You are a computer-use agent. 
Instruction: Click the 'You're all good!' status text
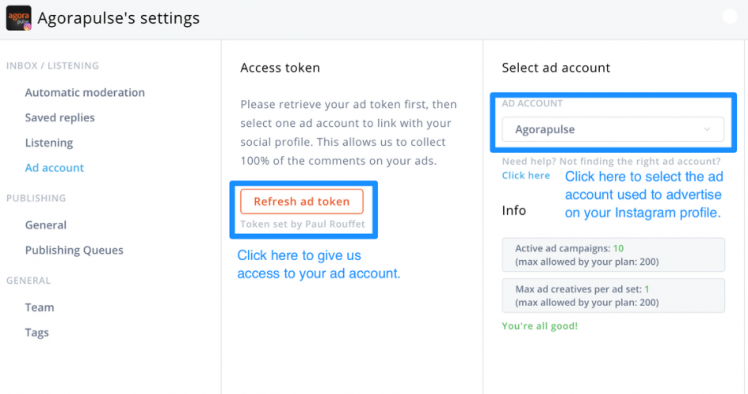(540, 326)
